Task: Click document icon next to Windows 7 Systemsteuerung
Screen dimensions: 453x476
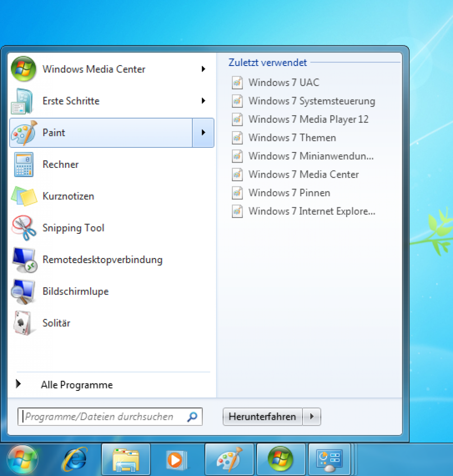Action: pos(237,101)
